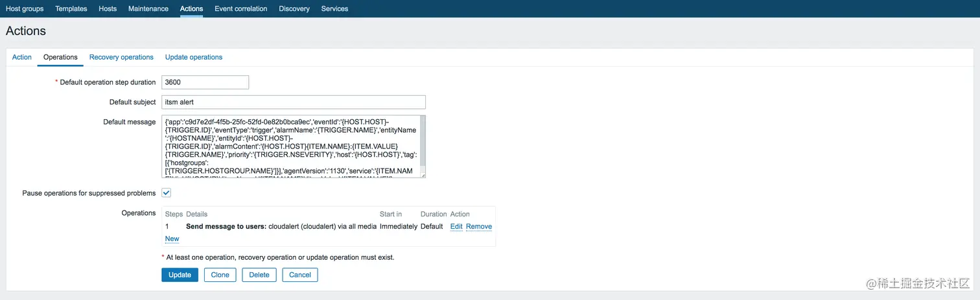Add a New operation step
Viewport: 980px width, 300px height.
[172, 238]
